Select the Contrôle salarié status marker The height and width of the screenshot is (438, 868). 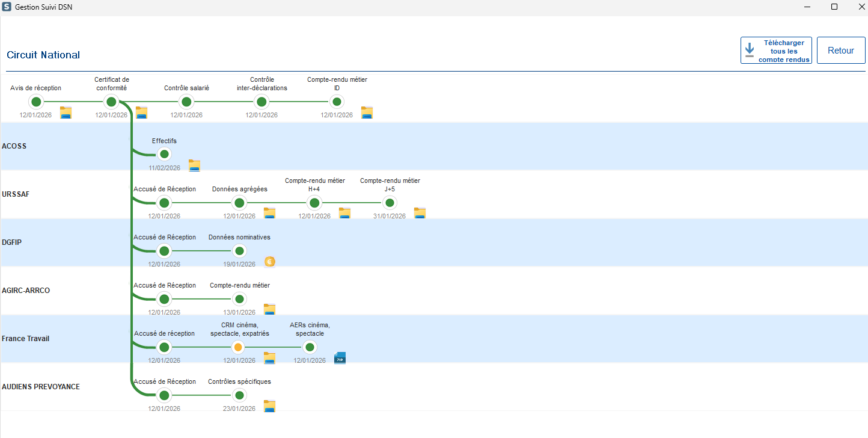[x=186, y=102]
